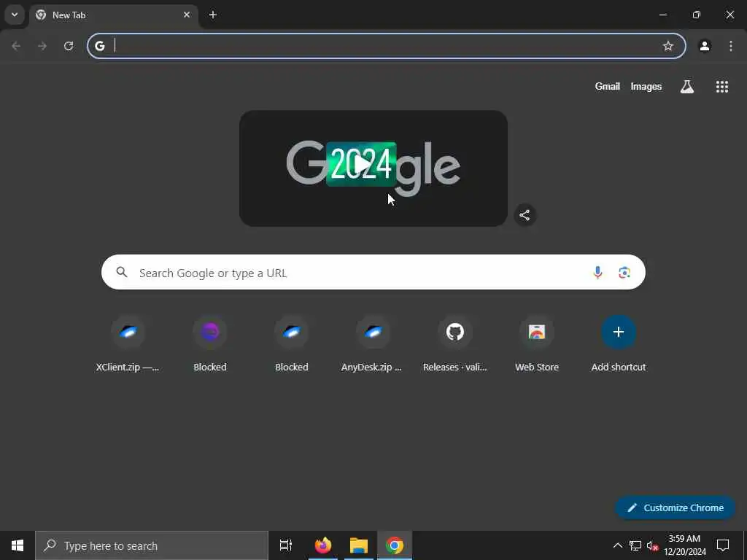Click the Search Google or type a URL box
This screenshot has width=747, height=560.
(x=373, y=273)
